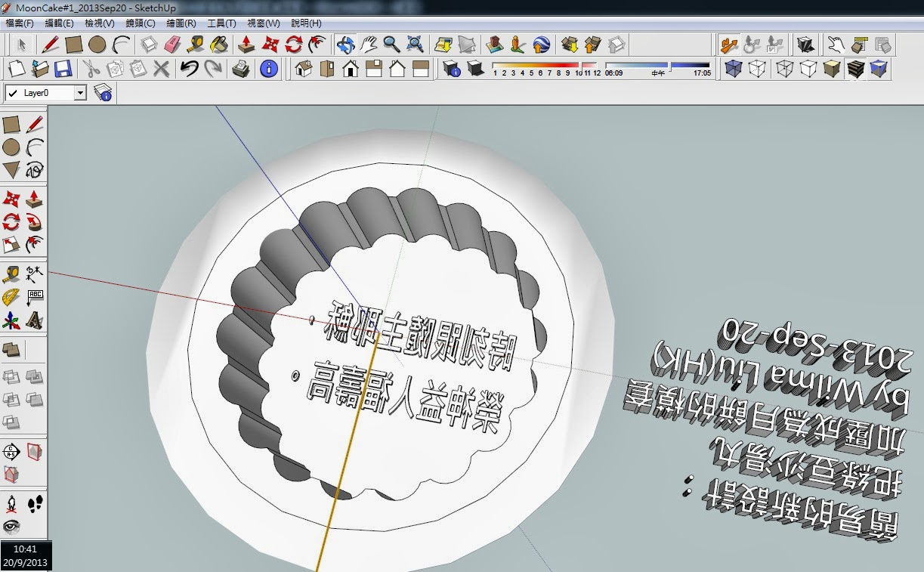Click the Open file folder icon

pos(40,70)
